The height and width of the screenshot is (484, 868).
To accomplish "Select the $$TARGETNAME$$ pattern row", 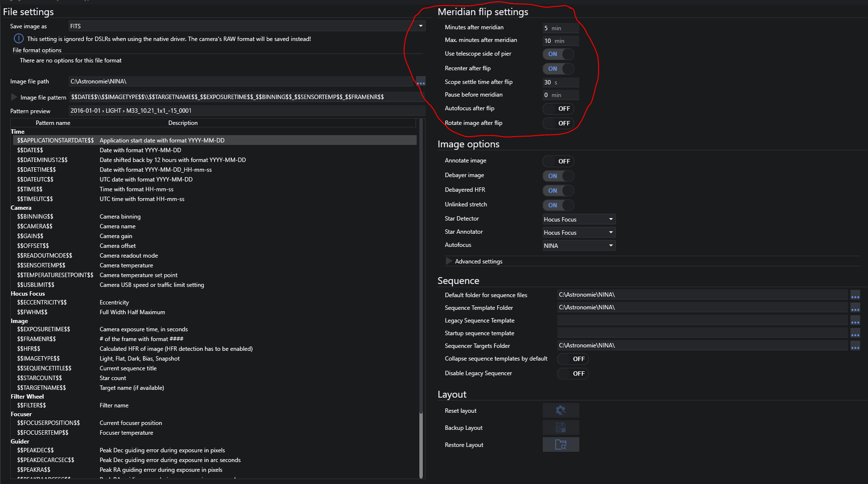I will click(x=41, y=388).
